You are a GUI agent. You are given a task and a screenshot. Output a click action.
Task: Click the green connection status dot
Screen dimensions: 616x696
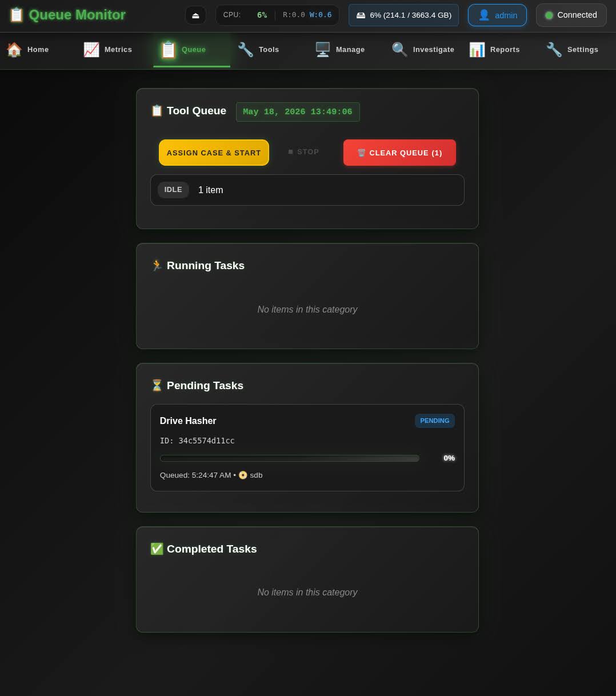pyautogui.click(x=549, y=15)
